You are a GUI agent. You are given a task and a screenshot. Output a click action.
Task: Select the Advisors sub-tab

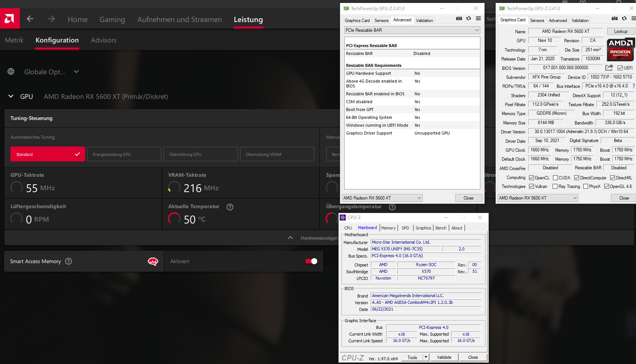tap(104, 40)
